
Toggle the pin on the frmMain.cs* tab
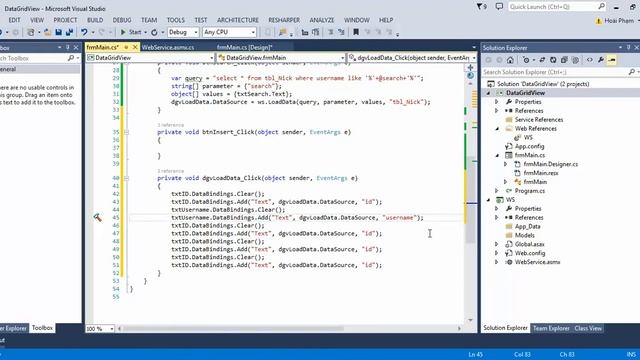click(126, 47)
